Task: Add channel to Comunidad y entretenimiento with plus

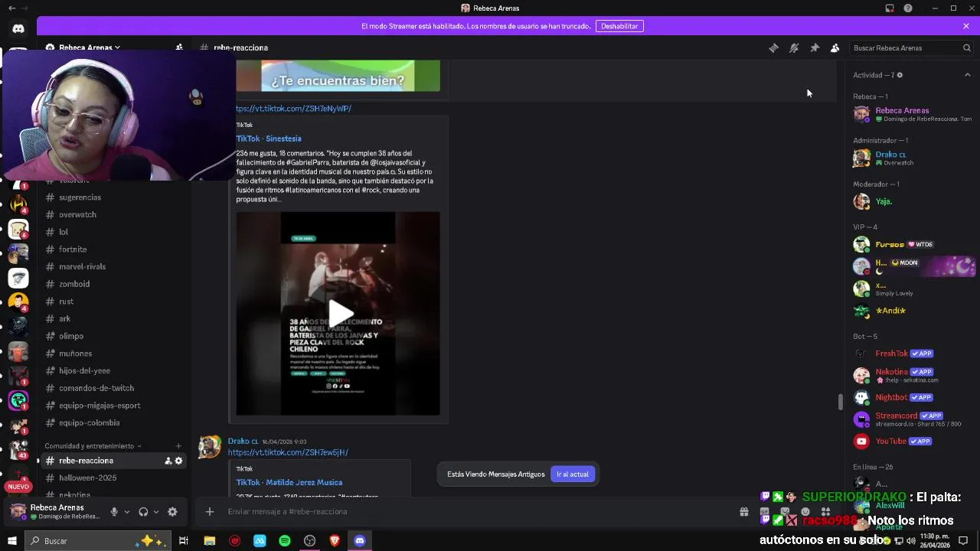Action: pyautogui.click(x=178, y=446)
